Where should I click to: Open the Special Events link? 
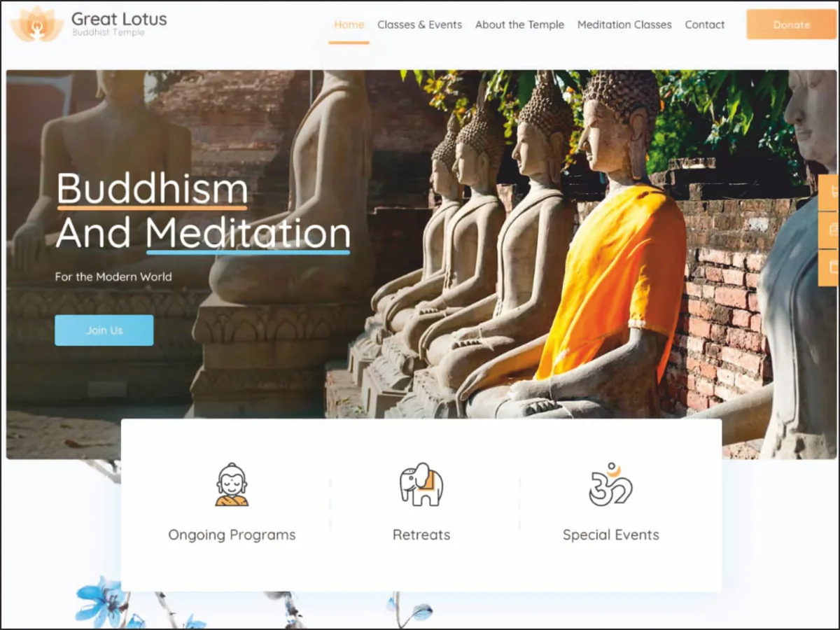[x=611, y=535]
